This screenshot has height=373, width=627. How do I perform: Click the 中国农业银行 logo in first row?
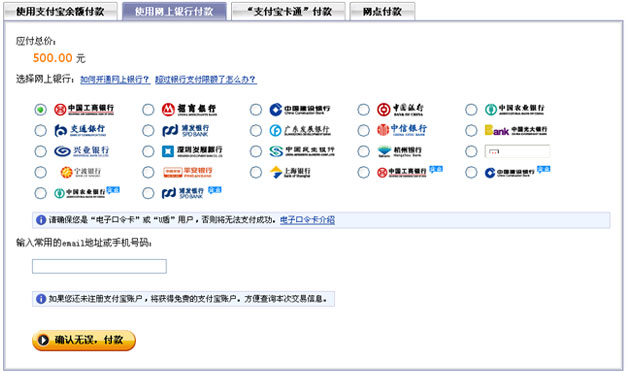click(514, 109)
